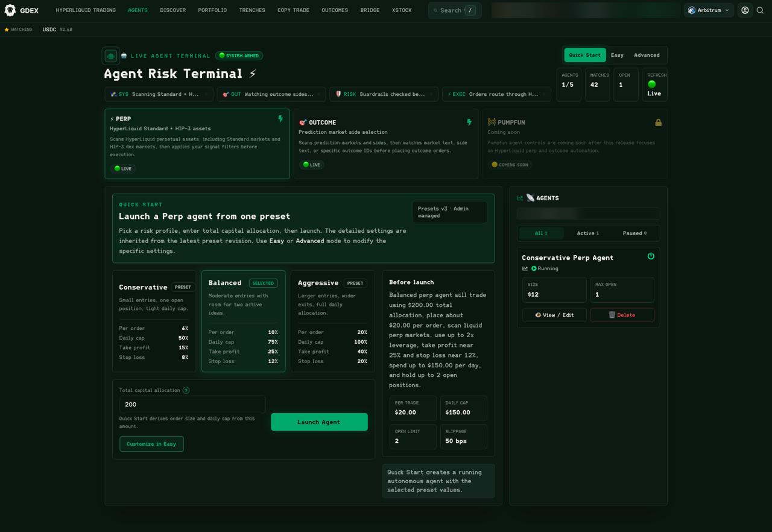
Task: Switch to Easy mode tab
Action: tap(617, 55)
